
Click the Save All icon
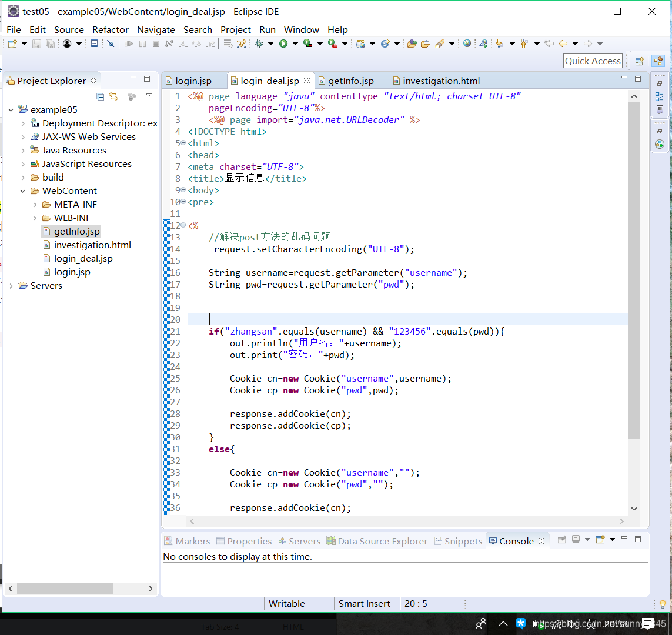[x=50, y=44]
